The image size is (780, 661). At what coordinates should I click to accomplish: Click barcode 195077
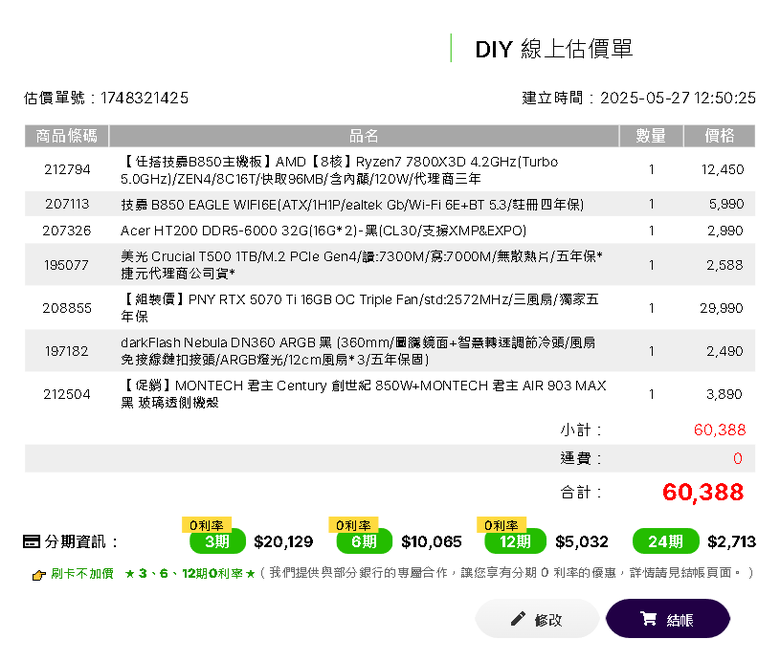pos(66,265)
